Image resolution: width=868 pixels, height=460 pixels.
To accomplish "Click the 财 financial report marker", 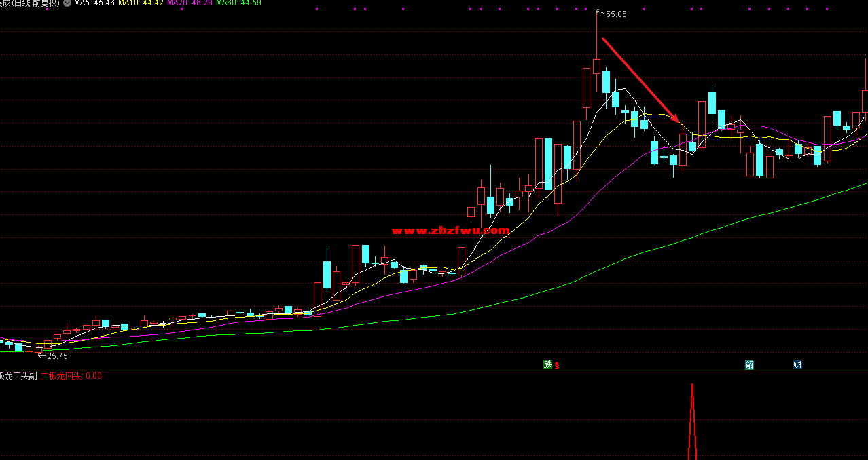I will [797, 365].
